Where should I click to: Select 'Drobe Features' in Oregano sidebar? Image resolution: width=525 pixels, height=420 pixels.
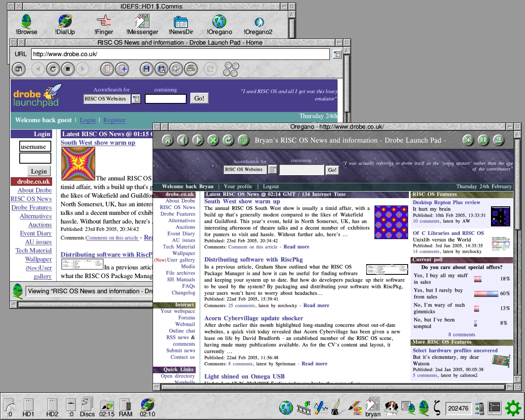[x=178, y=214]
